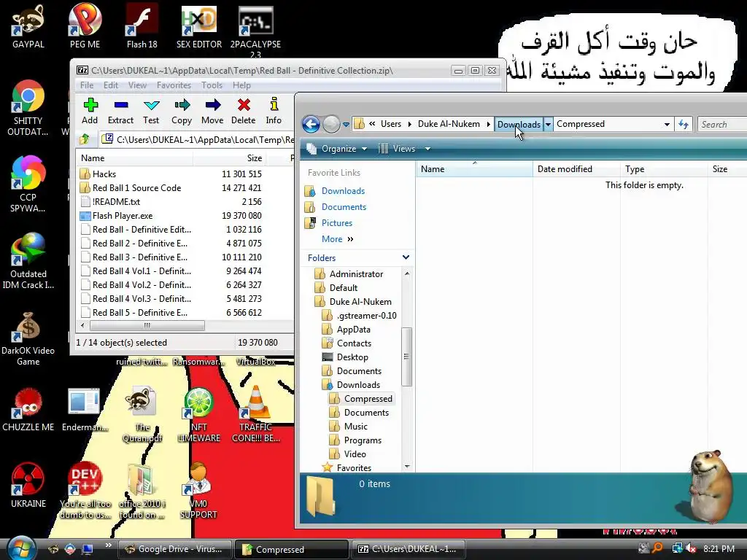Click Pictures in Favorite Links
Image resolution: width=747 pixels, height=560 pixels.
point(337,223)
